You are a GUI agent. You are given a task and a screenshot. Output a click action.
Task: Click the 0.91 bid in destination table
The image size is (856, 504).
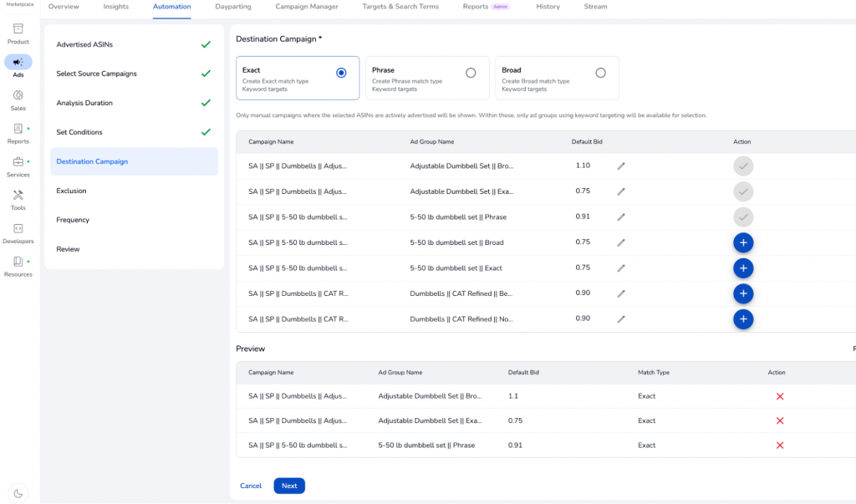(583, 216)
